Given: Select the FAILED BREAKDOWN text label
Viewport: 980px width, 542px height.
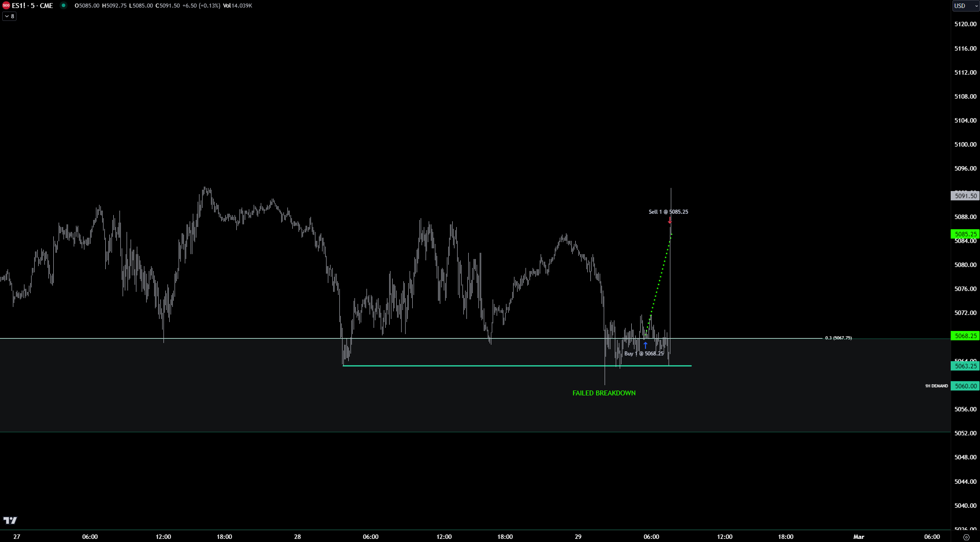Looking at the screenshot, I should [x=604, y=393].
